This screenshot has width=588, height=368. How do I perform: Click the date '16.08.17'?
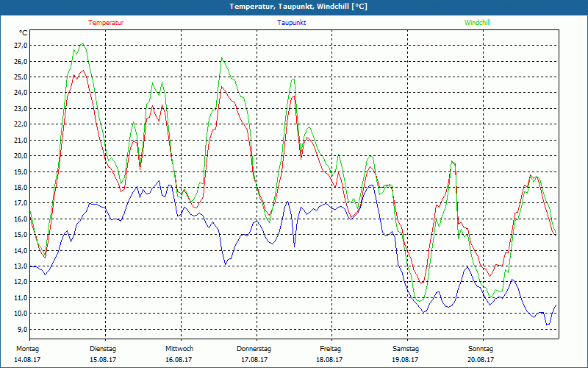[179, 360]
